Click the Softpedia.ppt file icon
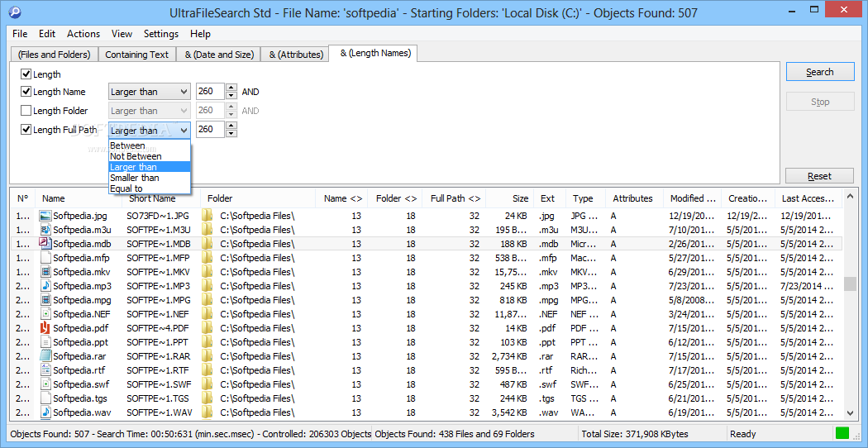Viewport: 868px width, 448px height. (x=45, y=341)
